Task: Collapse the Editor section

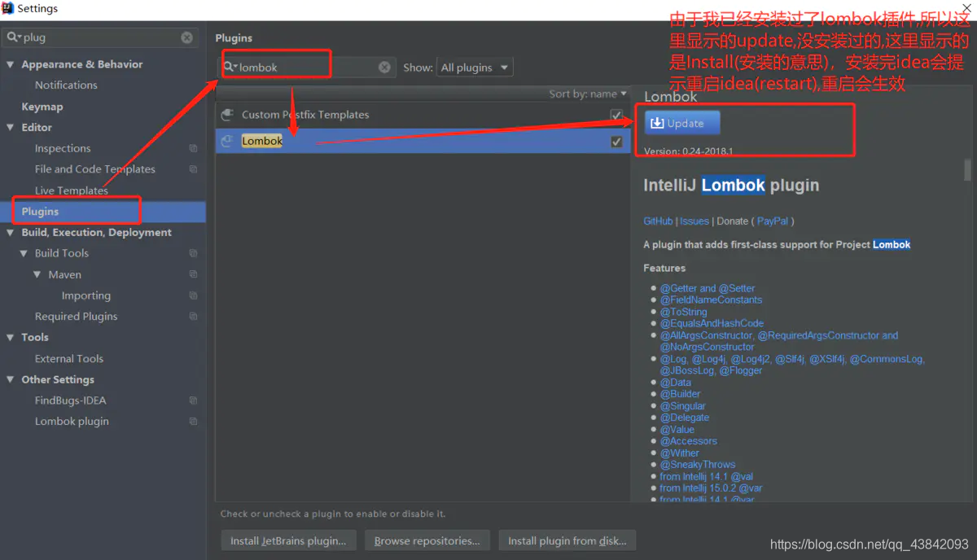Action: coord(11,128)
